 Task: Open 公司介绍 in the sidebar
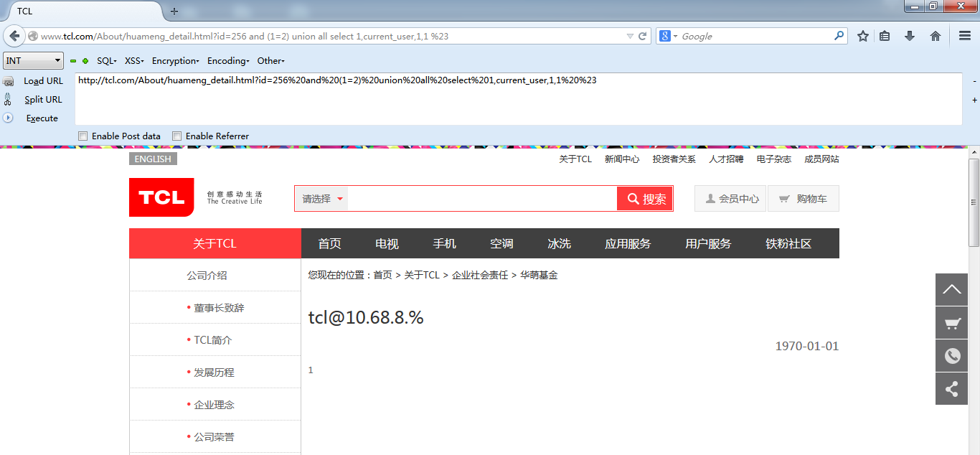point(207,276)
